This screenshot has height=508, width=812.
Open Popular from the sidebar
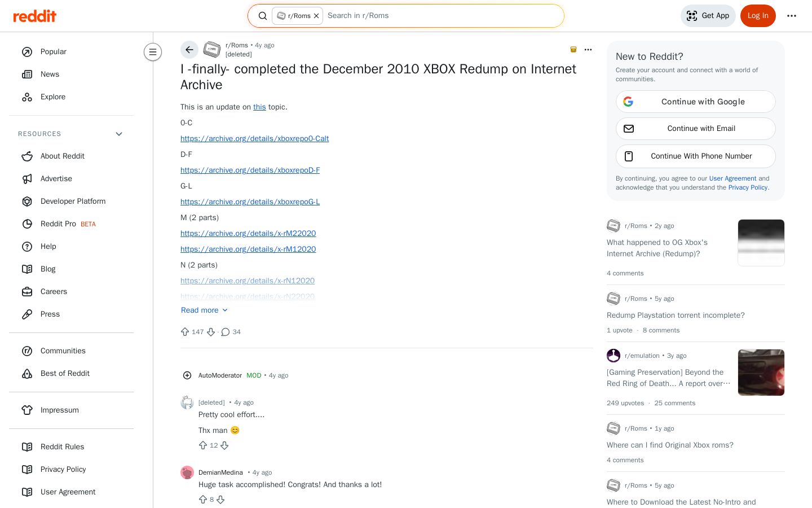pos(71,52)
